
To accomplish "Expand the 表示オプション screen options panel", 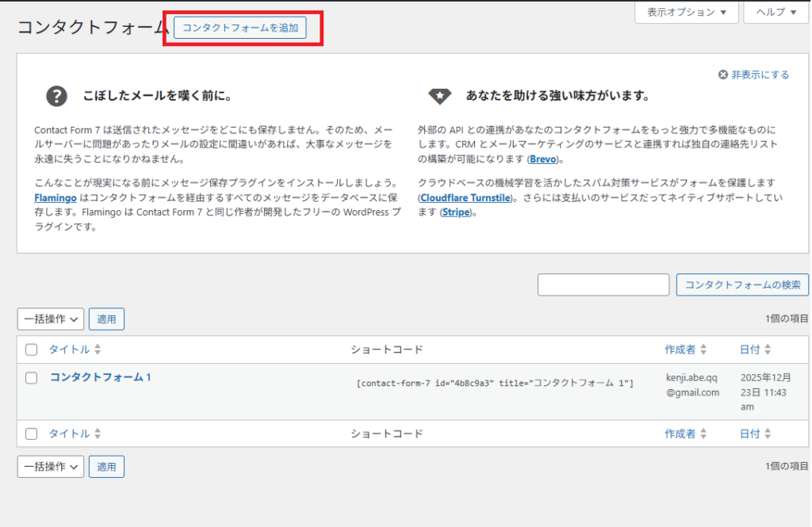I will (686, 12).
